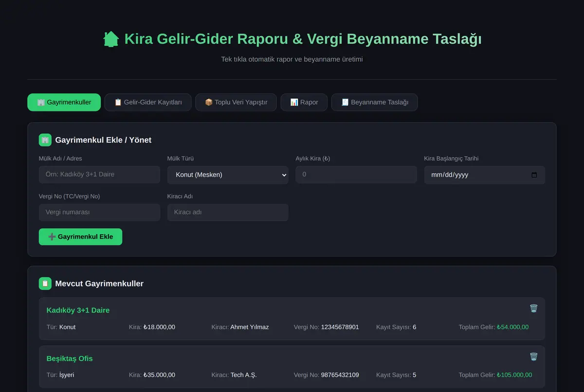Focus the Vergi No input field
This screenshot has height=392, width=584.
[x=99, y=213]
